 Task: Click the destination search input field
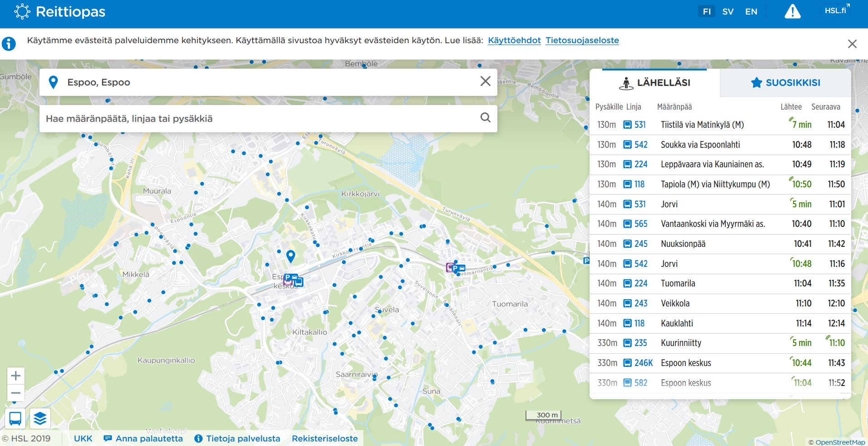pos(259,119)
